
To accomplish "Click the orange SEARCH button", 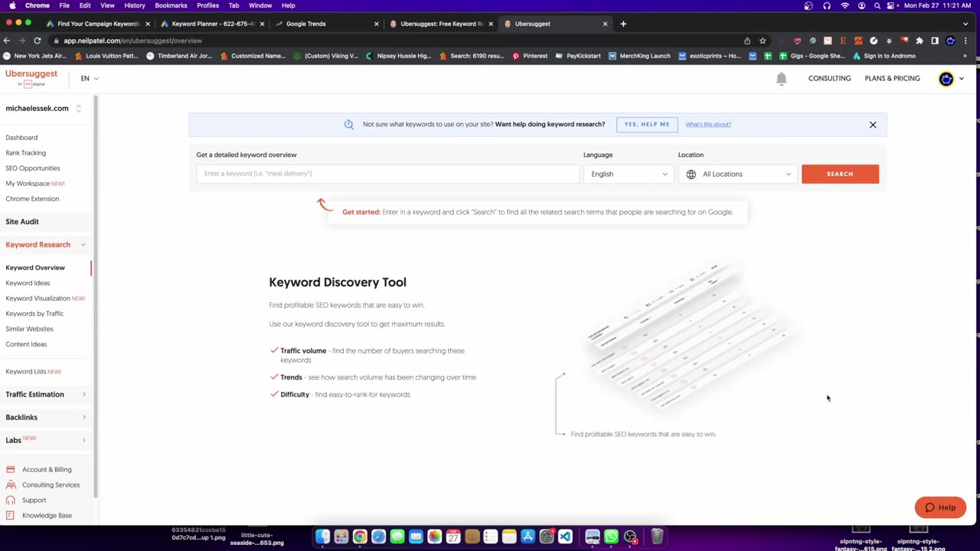I will coord(840,174).
